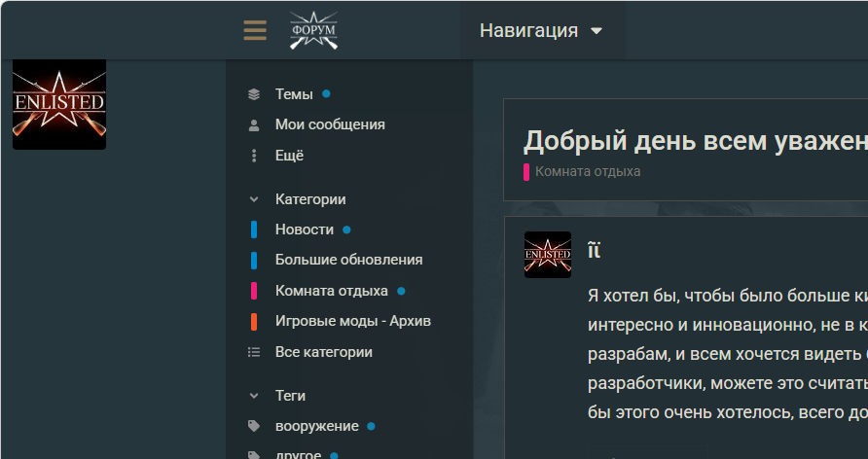Toggle the hamburger sidebar menu

click(255, 30)
